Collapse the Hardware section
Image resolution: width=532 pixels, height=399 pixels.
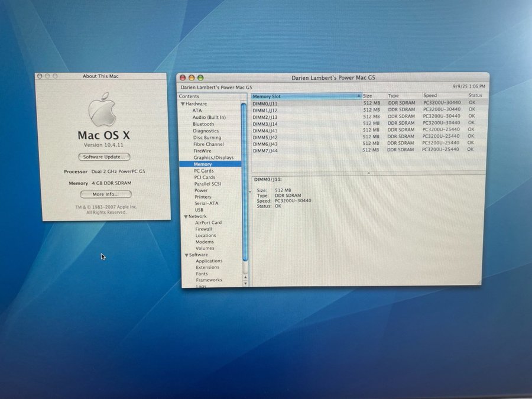click(183, 104)
